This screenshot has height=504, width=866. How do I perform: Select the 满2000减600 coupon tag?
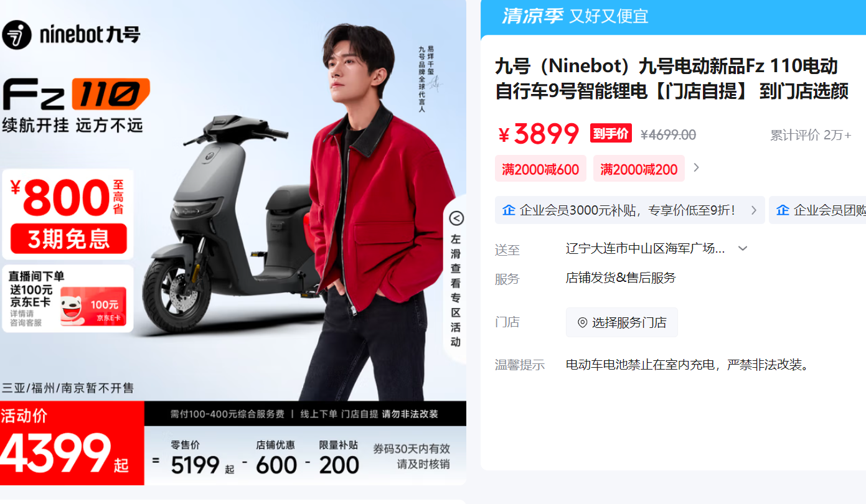(540, 169)
